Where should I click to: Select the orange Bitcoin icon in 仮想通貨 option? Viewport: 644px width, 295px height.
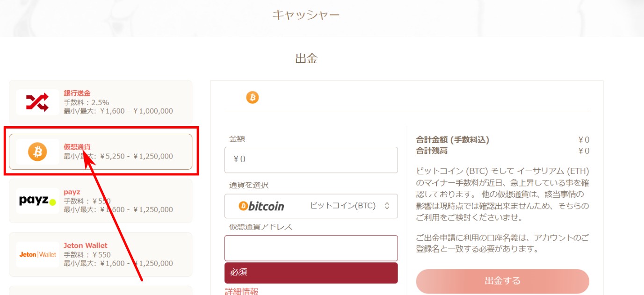pos(37,152)
